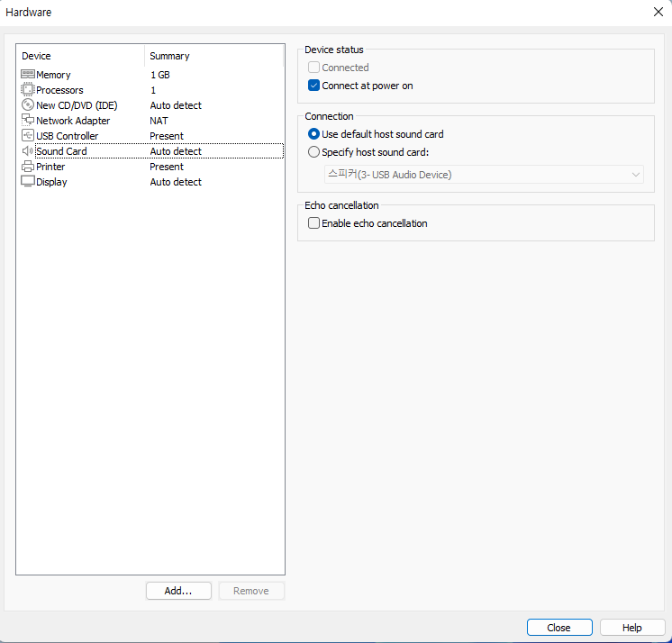
Task: Click the Printer icon
Action: (x=27, y=167)
